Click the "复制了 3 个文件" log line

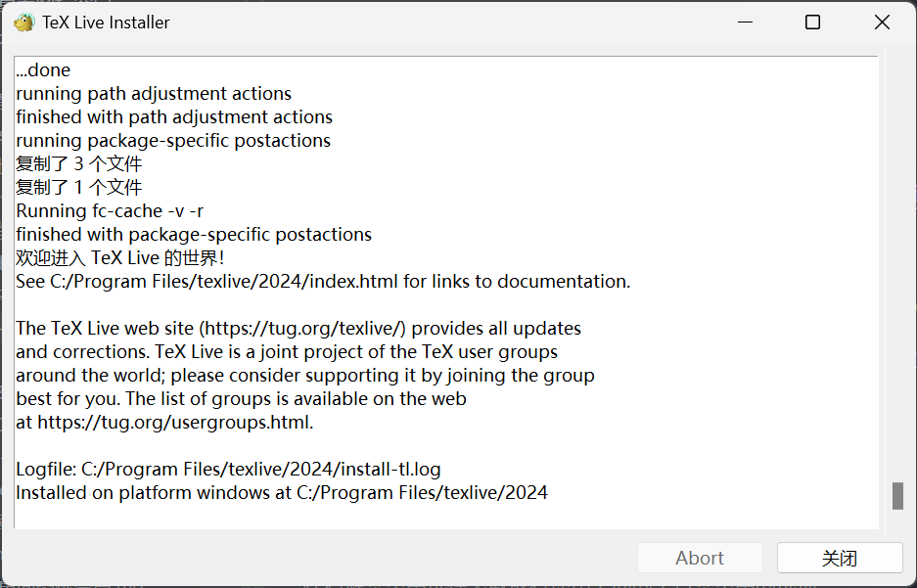[79, 164]
